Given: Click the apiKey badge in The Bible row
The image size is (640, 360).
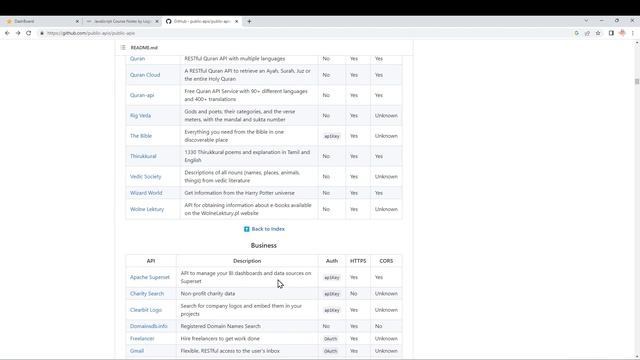Looking at the screenshot, I should pyautogui.click(x=332, y=136).
